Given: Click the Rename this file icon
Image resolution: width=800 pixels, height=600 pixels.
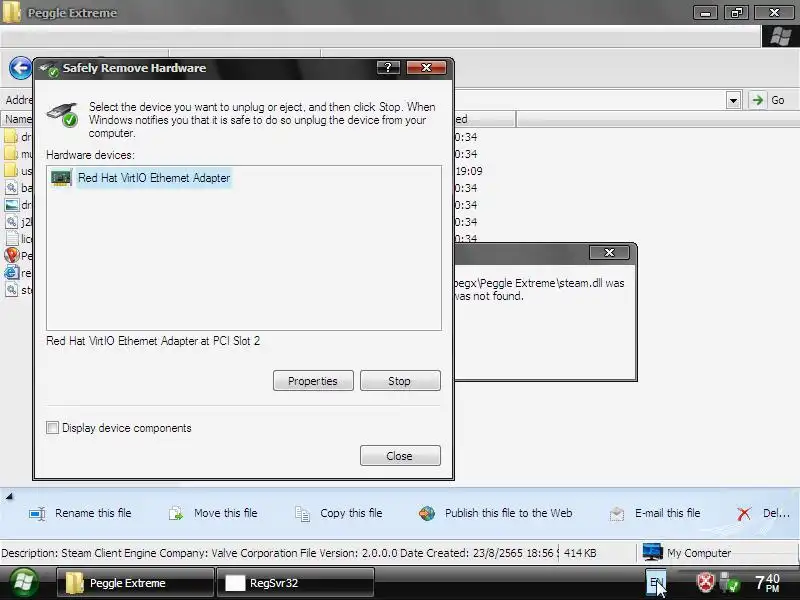Looking at the screenshot, I should (x=38, y=514).
